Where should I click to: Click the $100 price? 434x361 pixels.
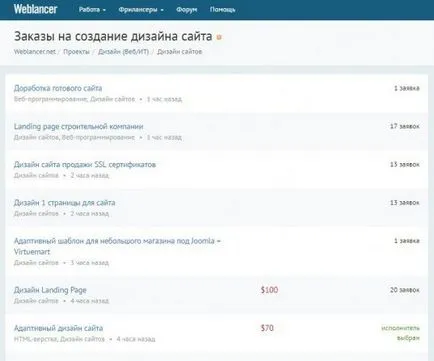[x=269, y=290]
